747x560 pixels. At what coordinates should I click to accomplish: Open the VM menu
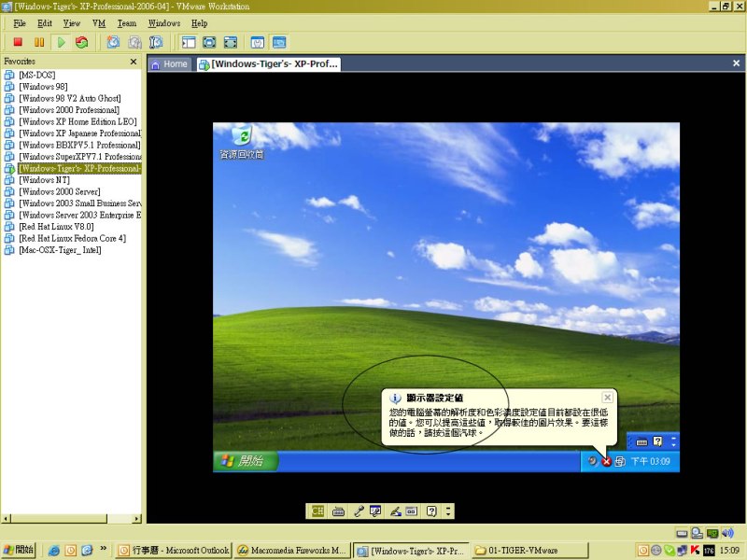click(x=99, y=23)
